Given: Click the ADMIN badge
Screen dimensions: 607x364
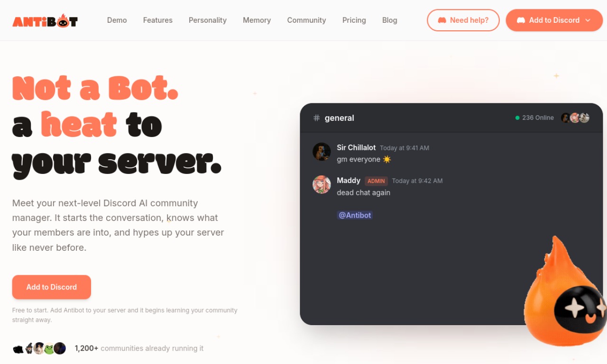Looking at the screenshot, I should pos(377,181).
